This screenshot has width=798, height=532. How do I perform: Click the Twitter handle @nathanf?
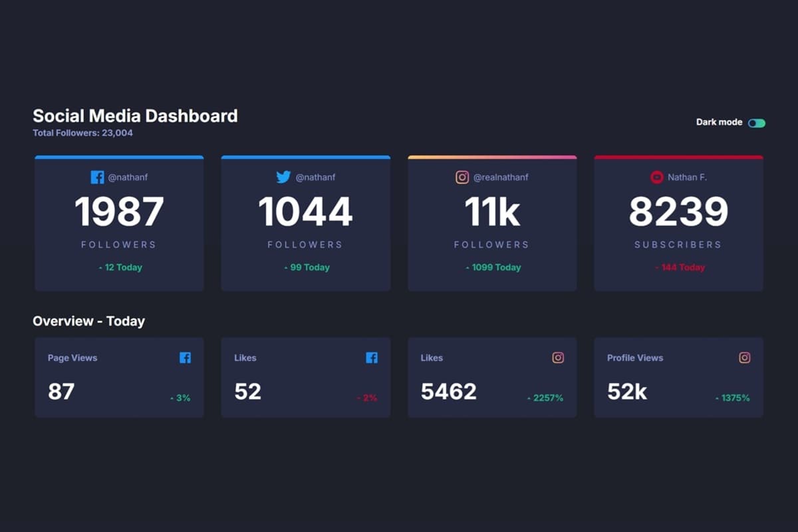pyautogui.click(x=315, y=178)
